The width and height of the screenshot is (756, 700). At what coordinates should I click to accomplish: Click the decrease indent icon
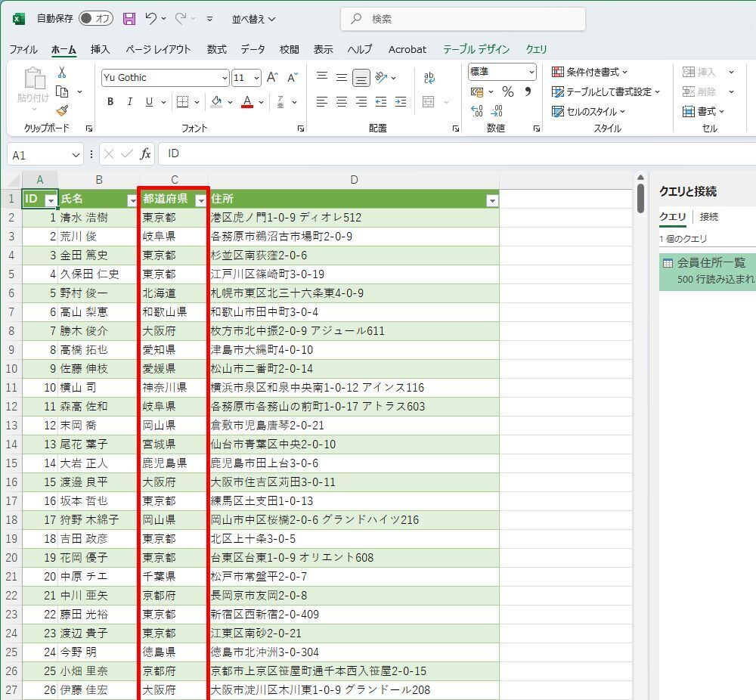[381, 102]
